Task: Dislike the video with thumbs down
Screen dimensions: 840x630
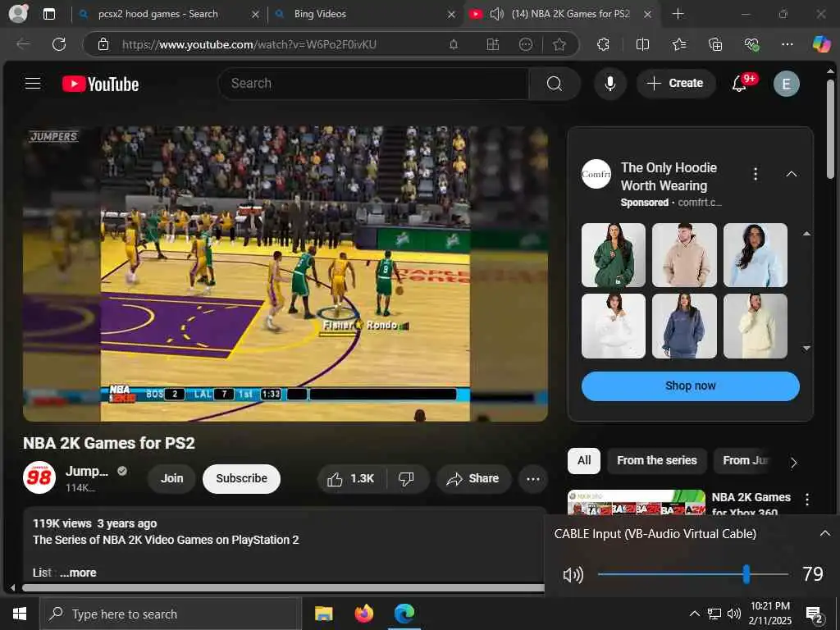Action: 406,478
